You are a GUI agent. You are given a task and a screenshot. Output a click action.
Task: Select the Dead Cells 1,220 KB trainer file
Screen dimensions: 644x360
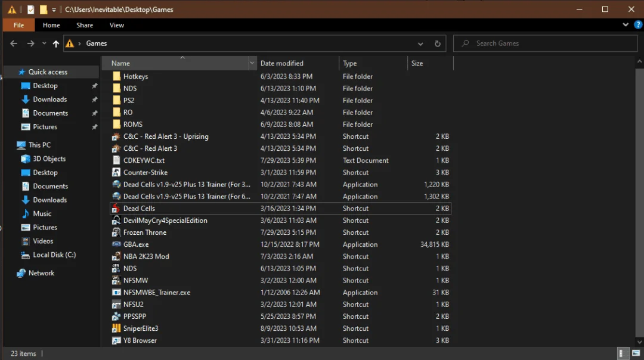280,185
